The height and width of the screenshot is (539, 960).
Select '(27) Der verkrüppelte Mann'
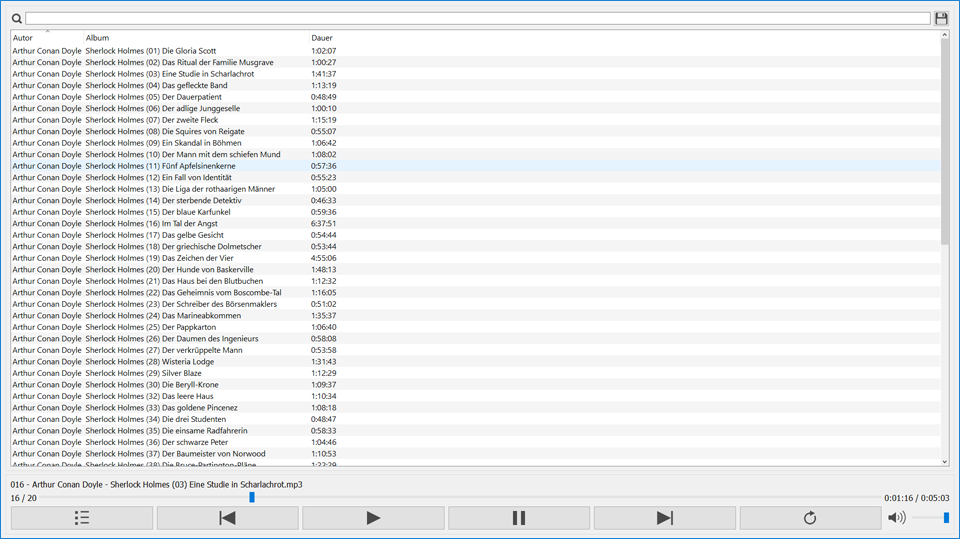click(x=476, y=350)
